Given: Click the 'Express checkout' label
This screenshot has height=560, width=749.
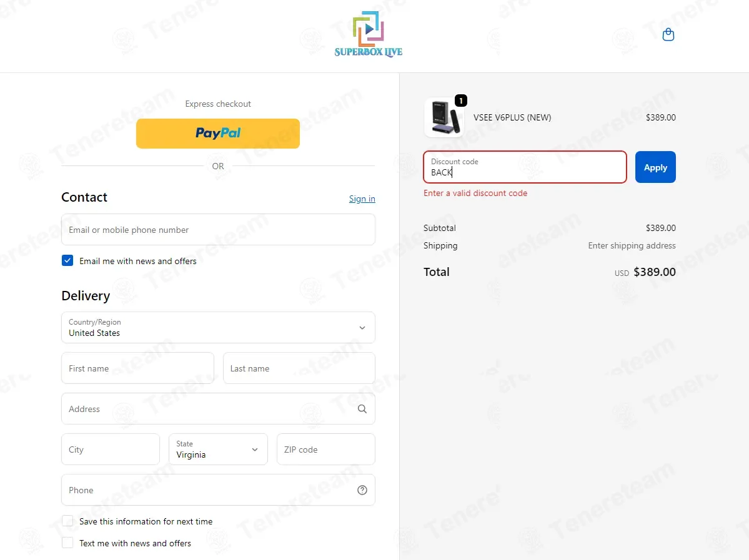Looking at the screenshot, I should tap(218, 104).
